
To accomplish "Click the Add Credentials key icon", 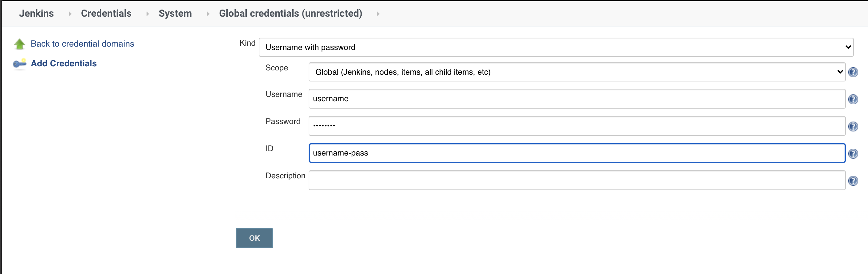I will (19, 64).
